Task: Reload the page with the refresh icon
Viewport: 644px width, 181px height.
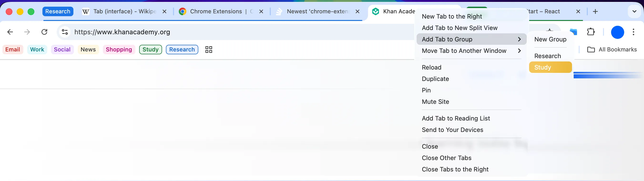Action: [44, 32]
